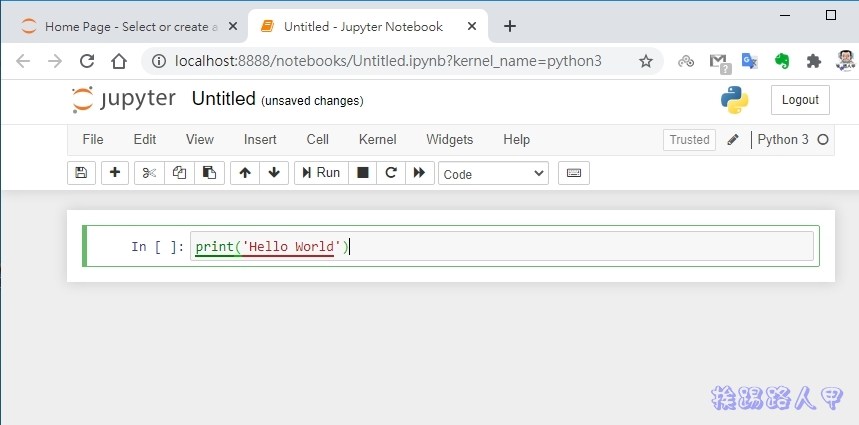Image resolution: width=859 pixels, height=425 pixels.
Task: Restart the kernel icon
Action: (391, 173)
